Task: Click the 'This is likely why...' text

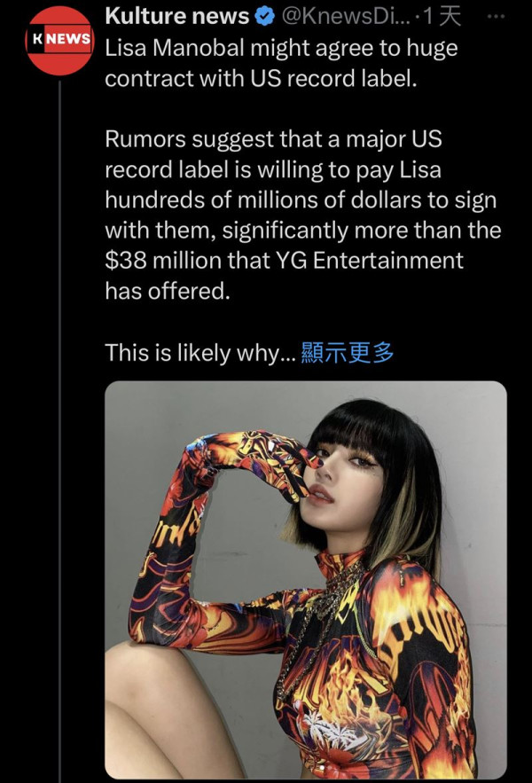Action: (200, 353)
